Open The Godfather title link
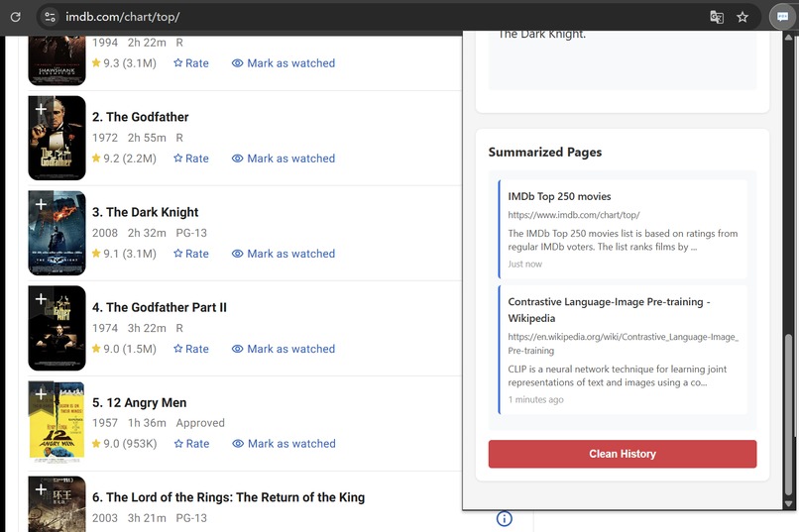The height and width of the screenshot is (532, 799). [x=140, y=117]
